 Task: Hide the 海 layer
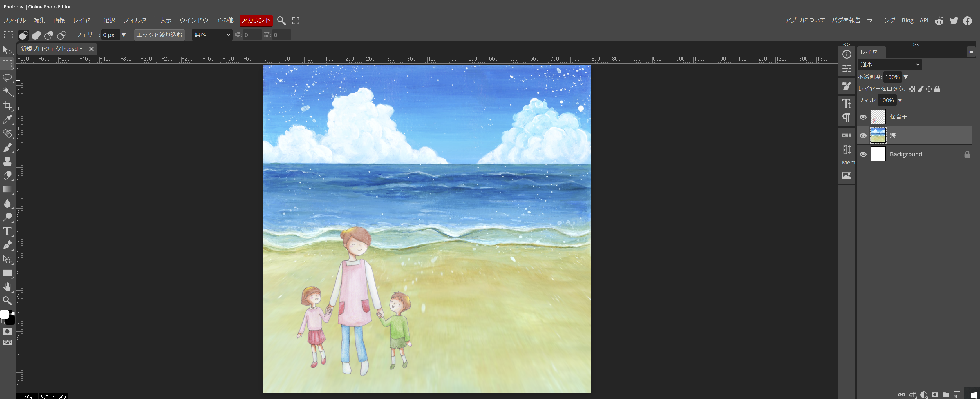coord(863,135)
